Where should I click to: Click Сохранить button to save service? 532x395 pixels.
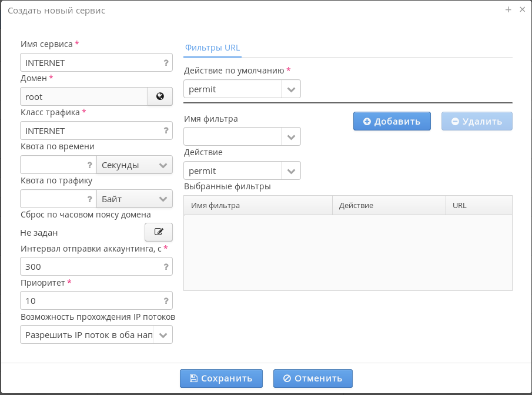[x=220, y=379]
